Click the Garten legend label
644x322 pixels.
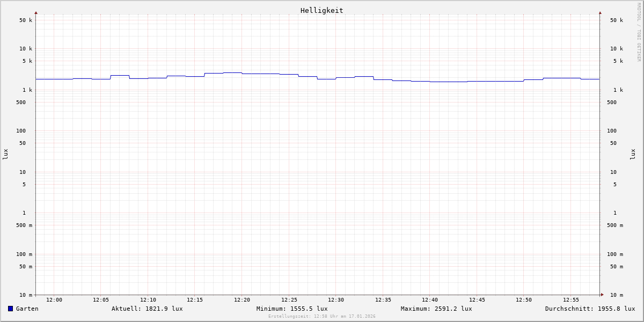pyautogui.click(x=27, y=309)
